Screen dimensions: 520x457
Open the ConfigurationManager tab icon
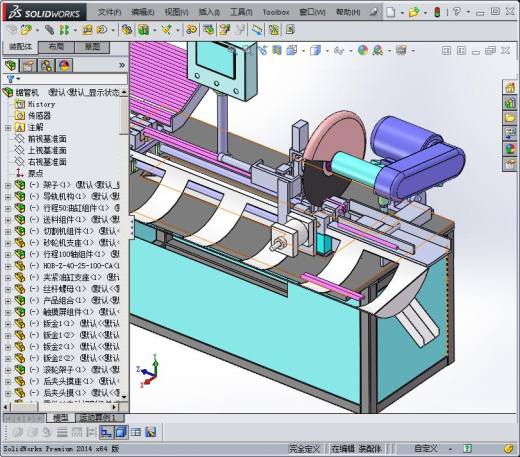coord(46,66)
